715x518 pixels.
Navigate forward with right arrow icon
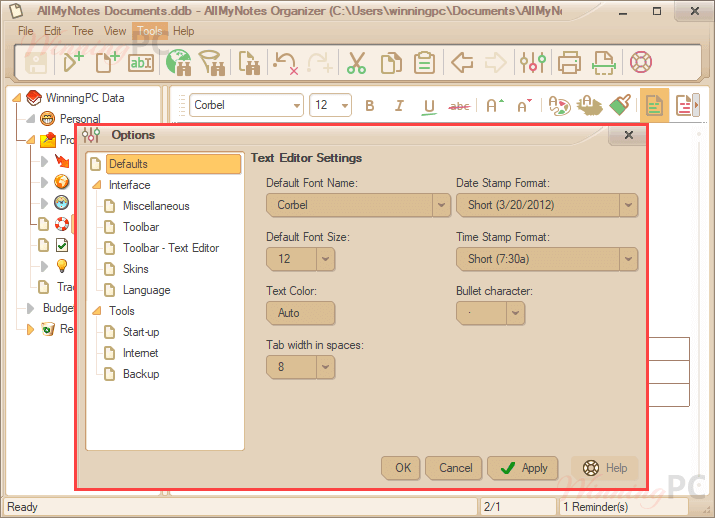point(495,62)
